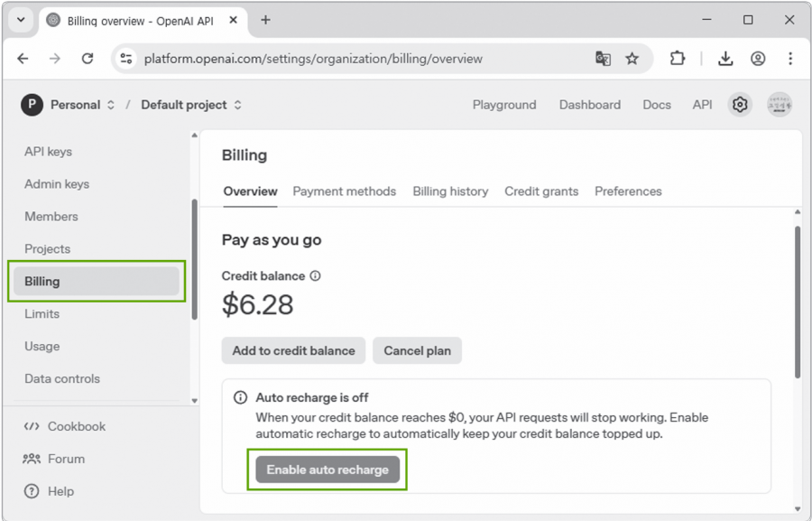Switch to the Billing history tab
This screenshot has height=521, width=812.
[450, 191]
